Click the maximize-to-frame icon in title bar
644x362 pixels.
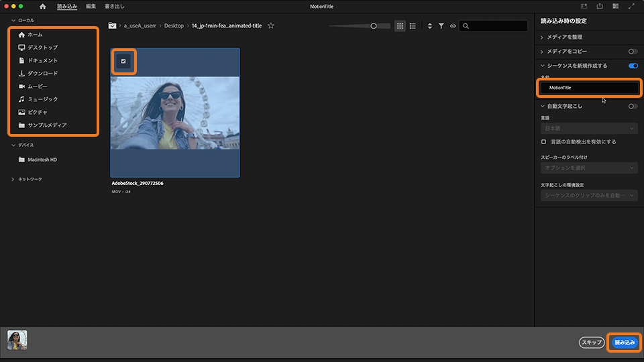584,6
